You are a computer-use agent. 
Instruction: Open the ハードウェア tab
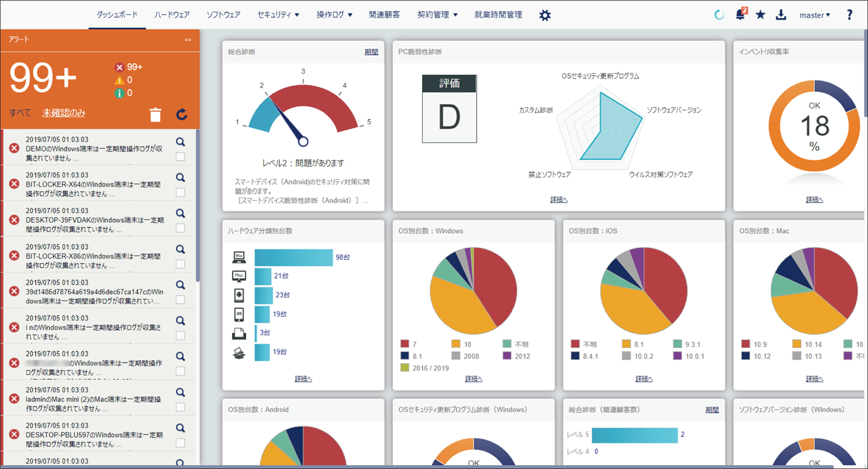tap(172, 15)
